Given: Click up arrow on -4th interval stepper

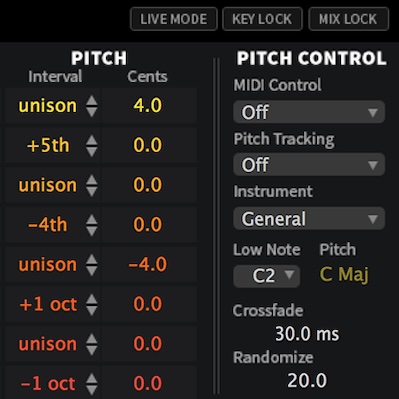Looking at the screenshot, I should click(91, 220).
